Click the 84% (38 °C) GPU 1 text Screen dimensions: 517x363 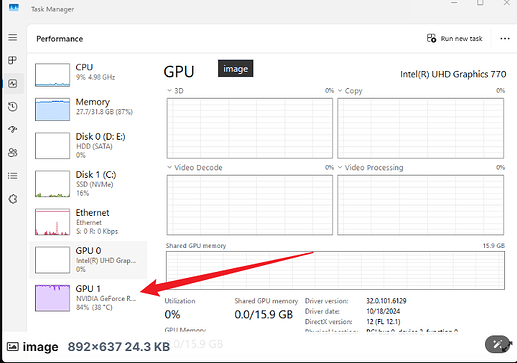point(94,307)
